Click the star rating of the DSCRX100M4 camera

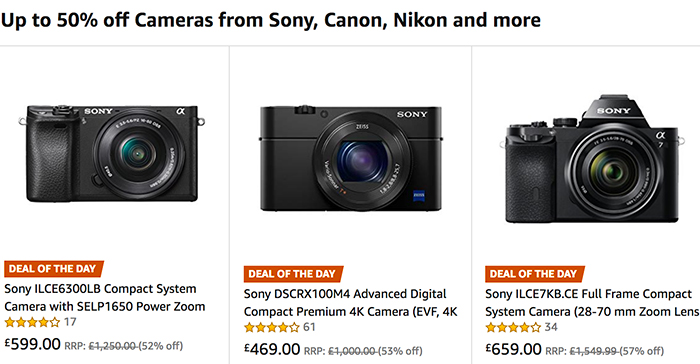(271, 327)
